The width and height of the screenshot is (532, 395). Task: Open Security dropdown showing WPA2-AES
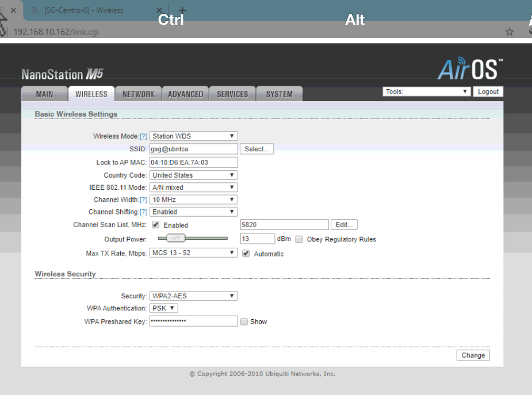(x=193, y=296)
